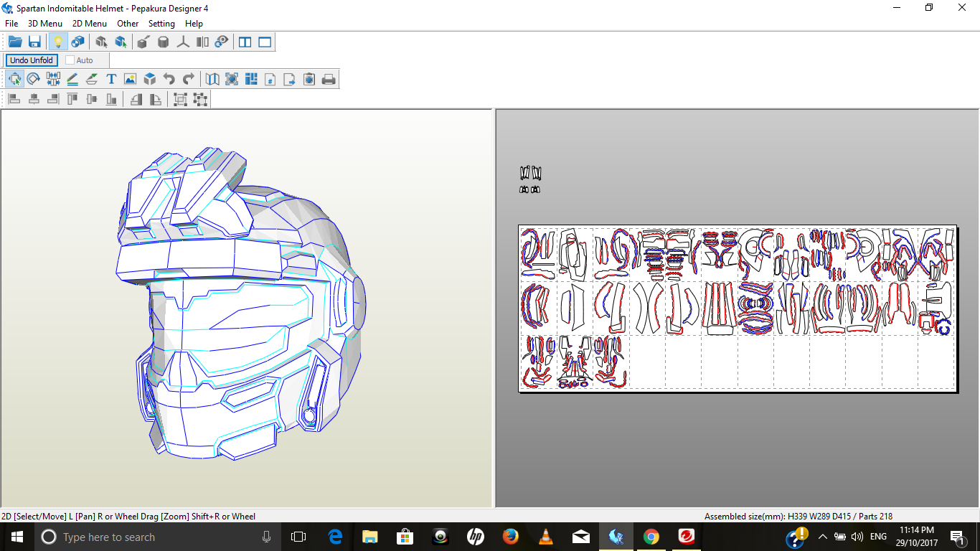Screen dimensions: 980x551
Task: Print the pattern with printer icon
Action: tap(329, 79)
